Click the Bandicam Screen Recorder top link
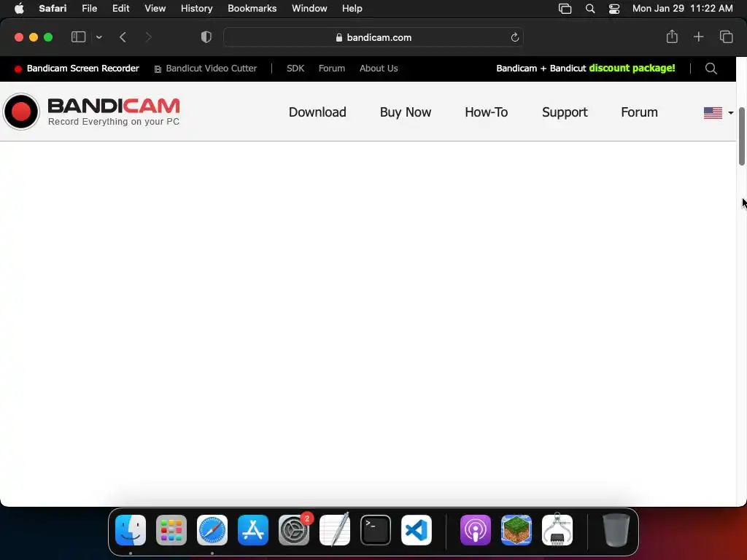The width and height of the screenshot is (747, 560). coord(77,69)
